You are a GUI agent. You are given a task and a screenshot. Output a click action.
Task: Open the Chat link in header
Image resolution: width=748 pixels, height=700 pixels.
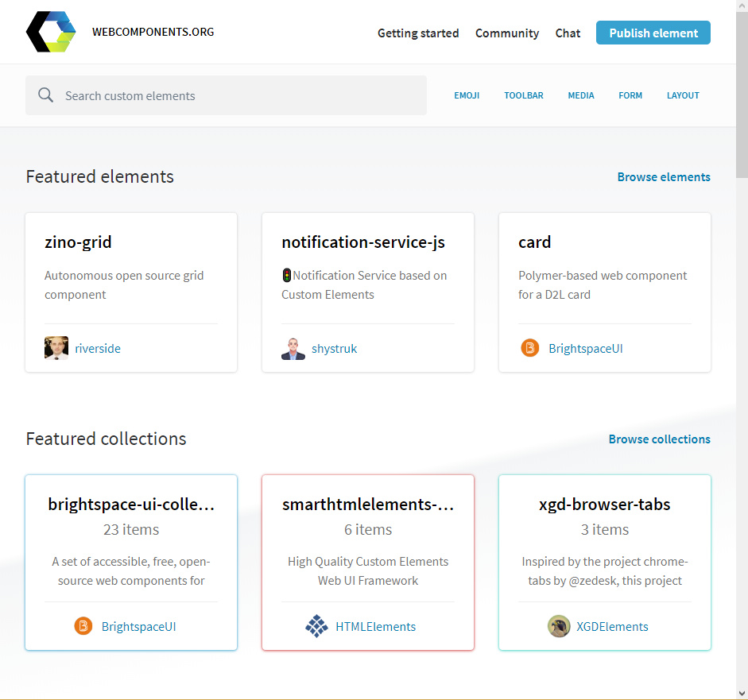click(x=568, y=33)
